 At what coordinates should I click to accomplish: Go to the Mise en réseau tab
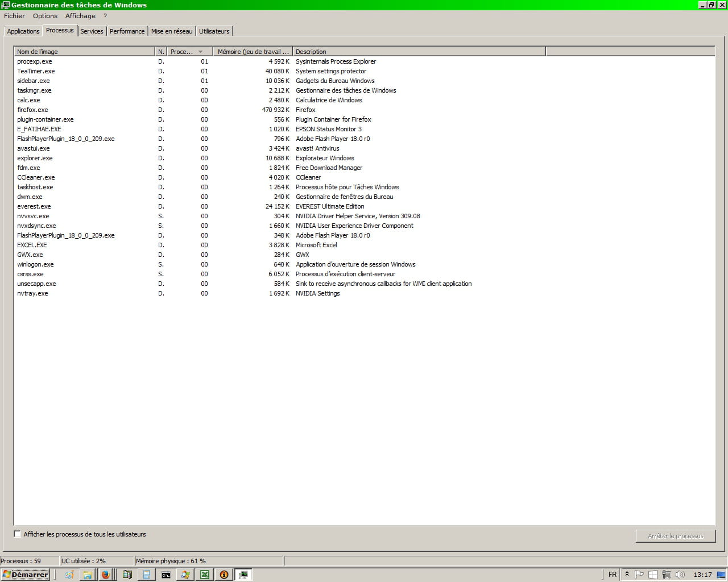point(172,31)
